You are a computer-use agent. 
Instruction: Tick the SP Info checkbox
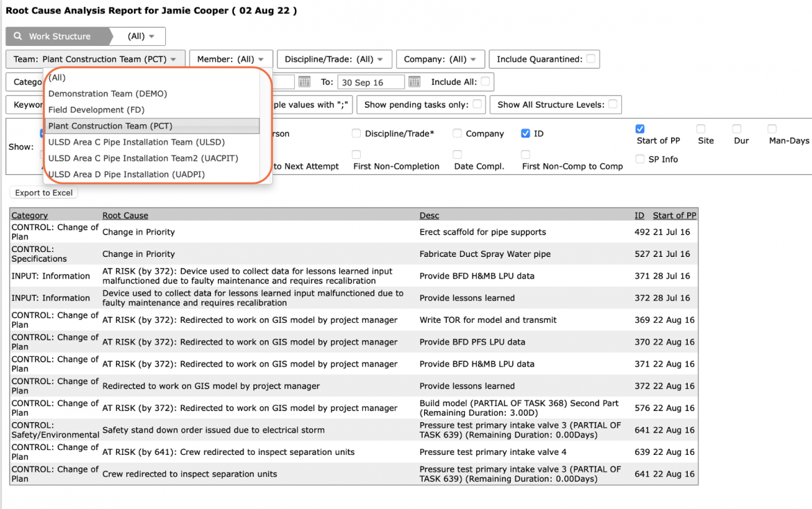pos(640,159)
